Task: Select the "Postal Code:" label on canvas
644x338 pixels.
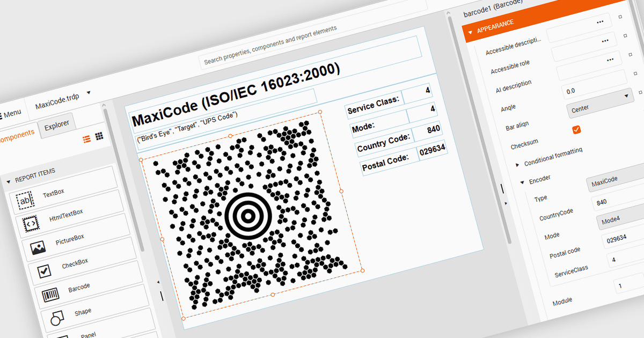Action: 390,160
